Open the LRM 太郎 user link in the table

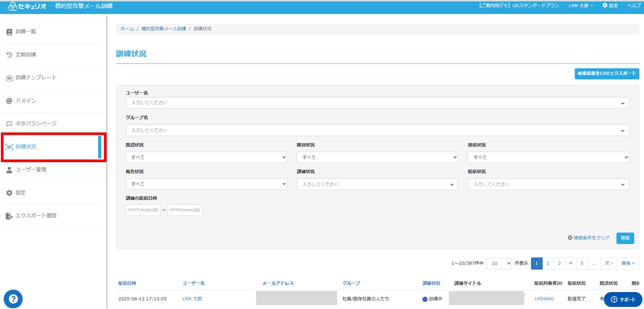point(192,299)
